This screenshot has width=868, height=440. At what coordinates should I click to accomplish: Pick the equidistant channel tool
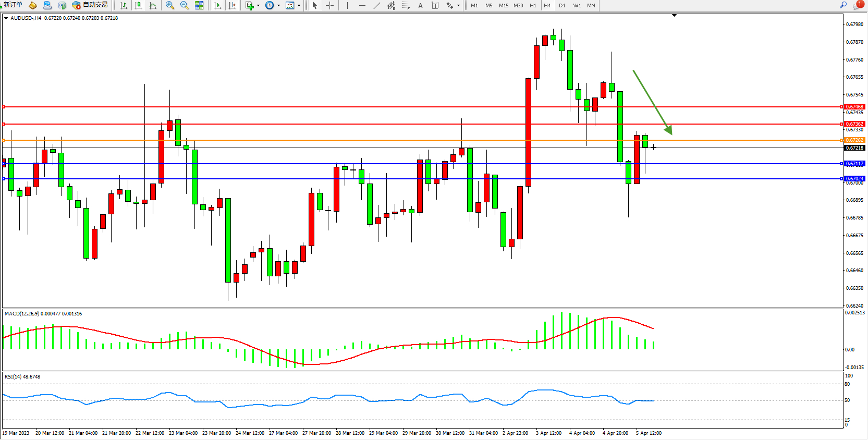pyautogui.click(x=391, y=5)
